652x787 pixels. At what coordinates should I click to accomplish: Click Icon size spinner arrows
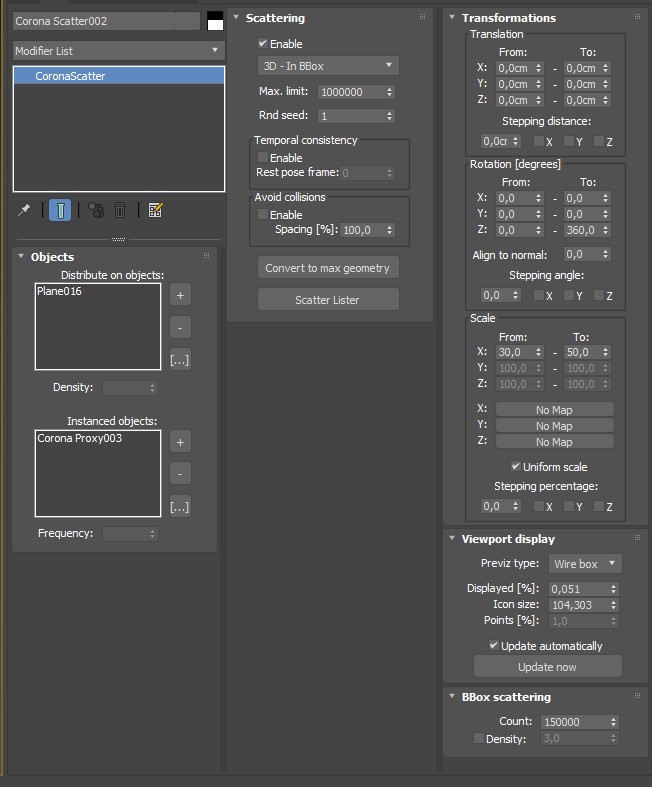click(613, 605)
